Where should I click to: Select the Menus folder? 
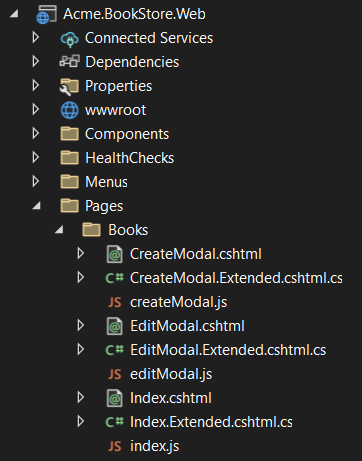click(106, 182)
